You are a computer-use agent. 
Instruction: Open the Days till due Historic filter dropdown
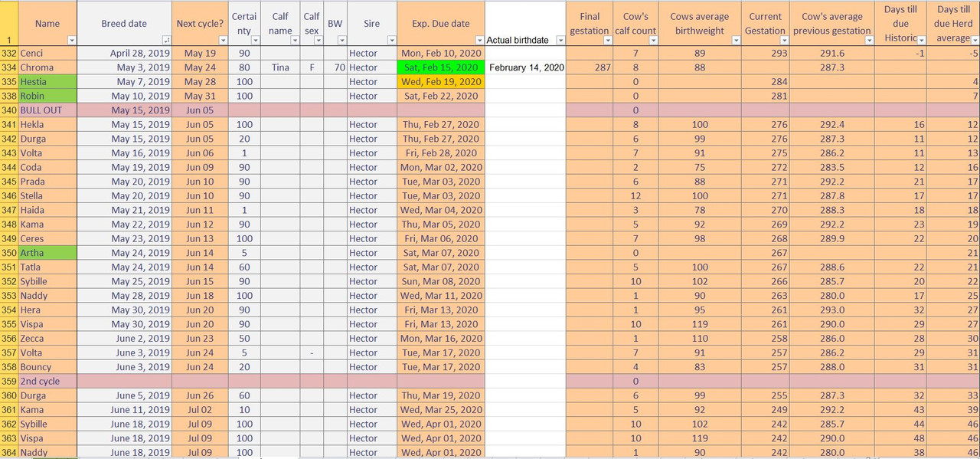click(x=923, y=40)
